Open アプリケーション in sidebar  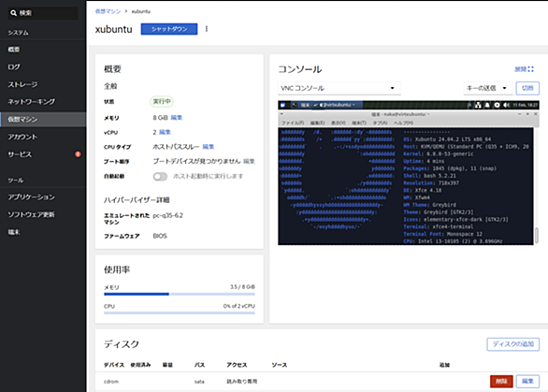point(43,196)
